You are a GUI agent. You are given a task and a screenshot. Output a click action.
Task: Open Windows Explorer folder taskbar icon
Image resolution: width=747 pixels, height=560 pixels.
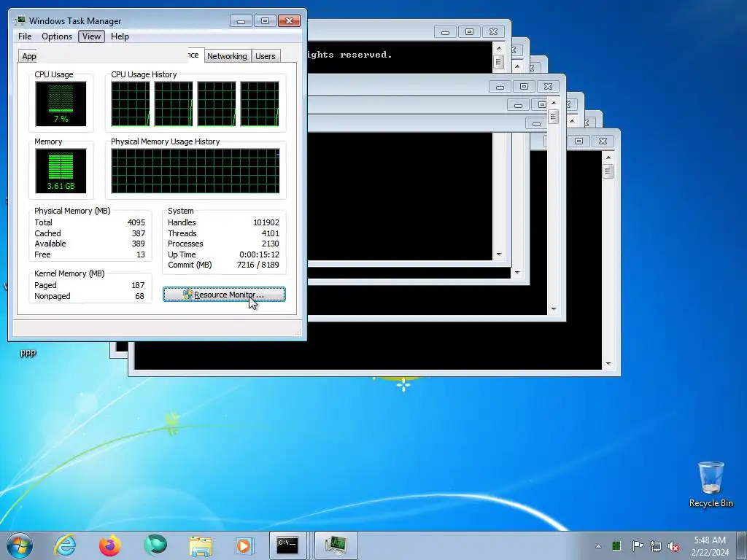201,545
